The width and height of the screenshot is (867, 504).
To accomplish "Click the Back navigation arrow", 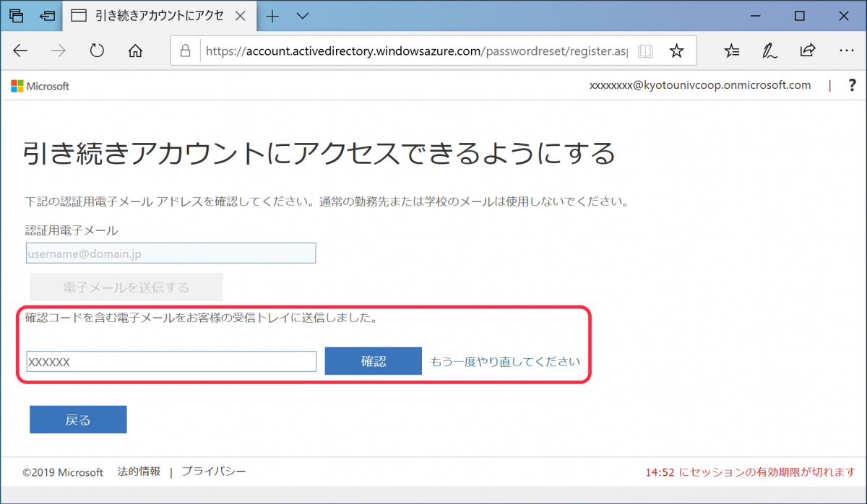I will coord(20,51).
